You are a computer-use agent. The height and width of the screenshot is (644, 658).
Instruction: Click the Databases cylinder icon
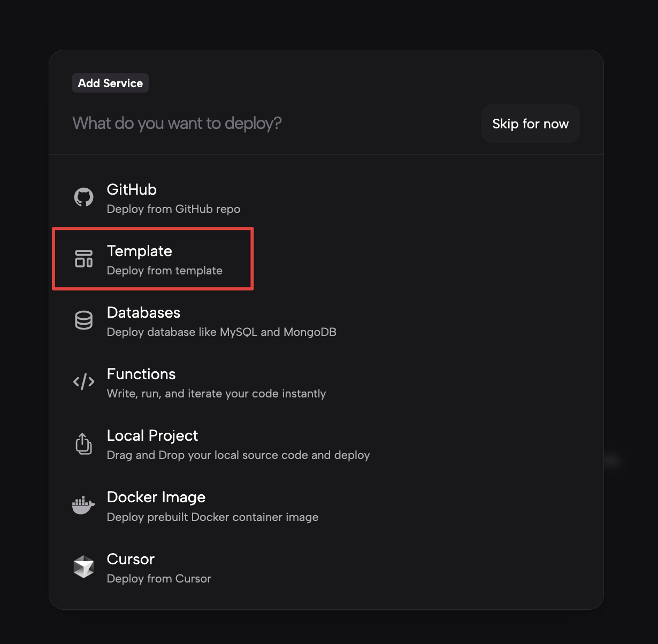coord(83,320)
